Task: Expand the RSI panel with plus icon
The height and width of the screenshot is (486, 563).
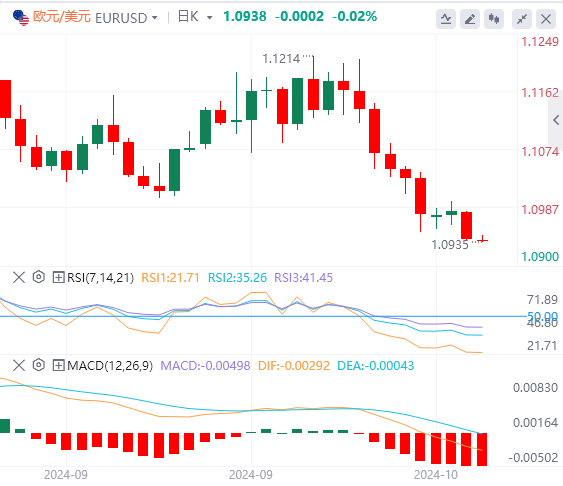Action: (x=58, y=277)
